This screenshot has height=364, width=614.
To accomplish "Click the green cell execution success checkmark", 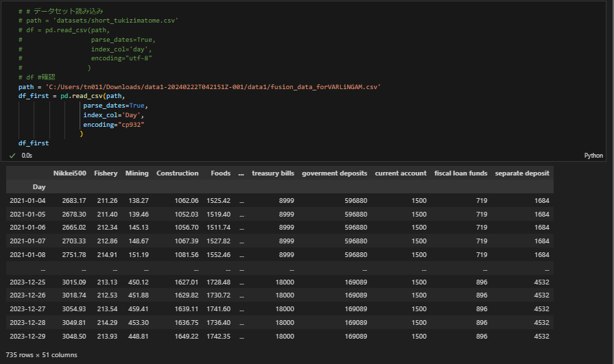I will click(12, 156).
